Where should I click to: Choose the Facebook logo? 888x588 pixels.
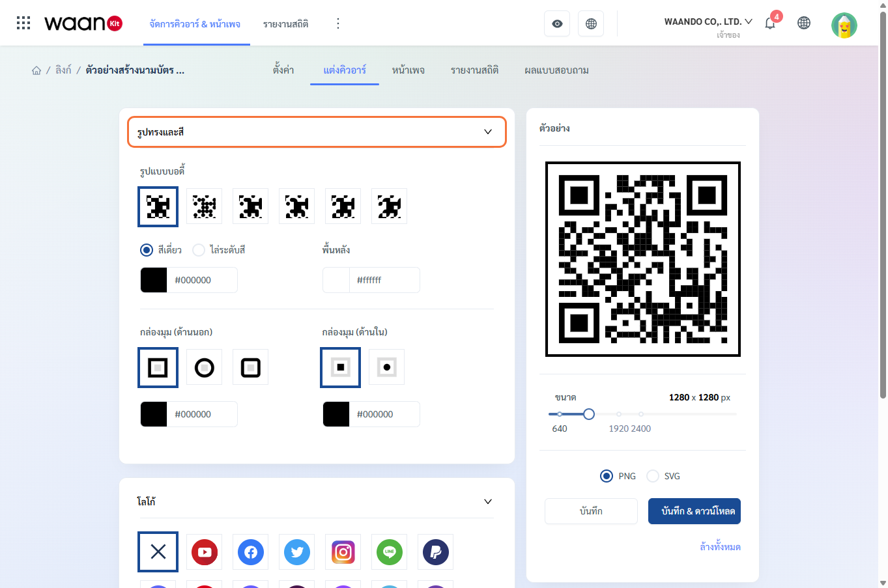coord(251,552)
